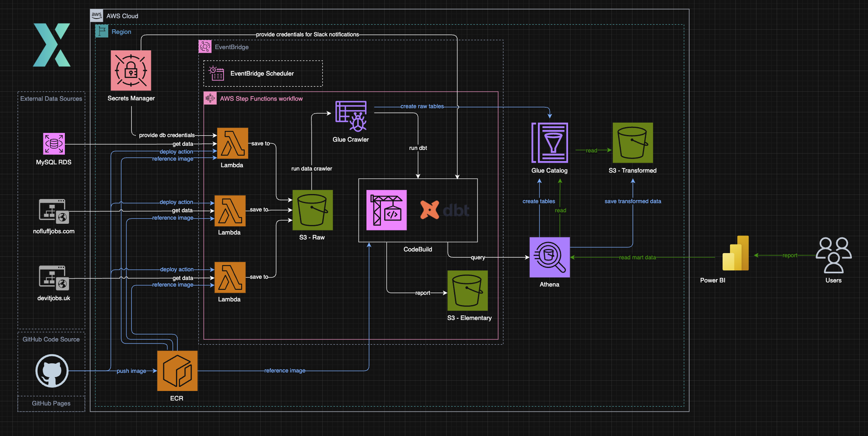Select the 'CodeBuild' caption
868x436 pixels.
tap(418, 249)
